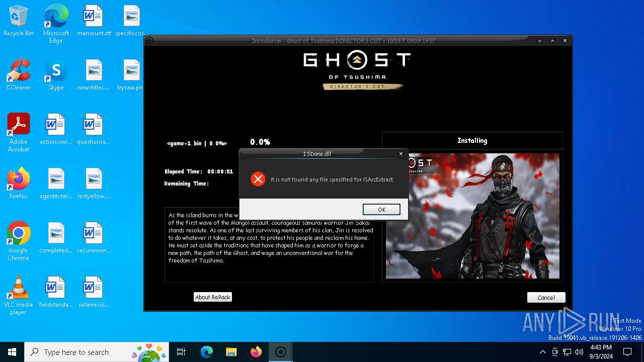Select the mamount.rtf desktop file
The width and height of the screenshot is (644, 362).
94,22
